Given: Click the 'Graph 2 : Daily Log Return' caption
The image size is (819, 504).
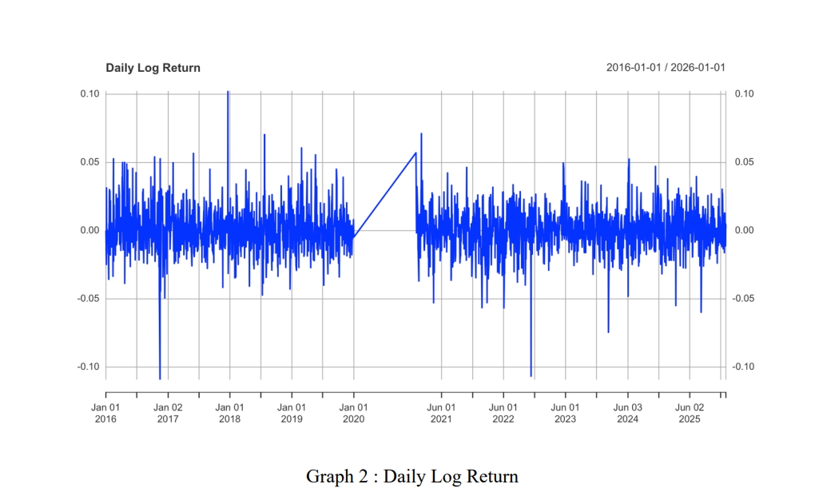Looking at the screenshot, I should coord(411,477).
